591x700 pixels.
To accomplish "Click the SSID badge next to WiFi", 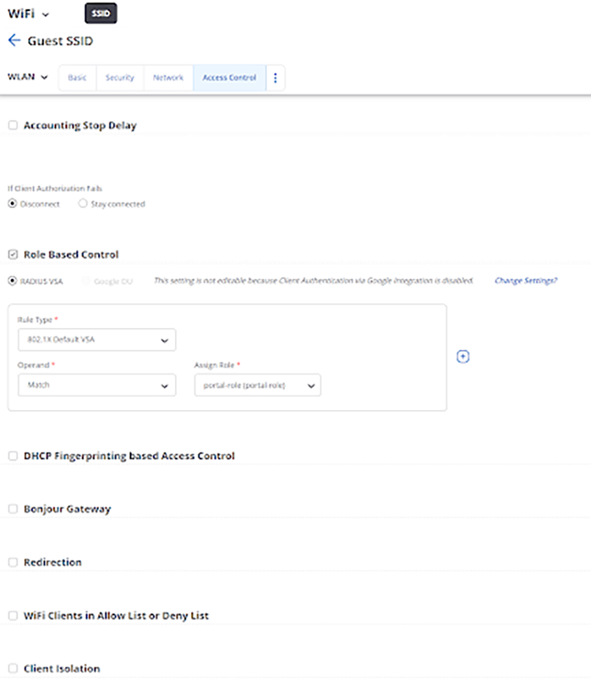I will point(100,13).
